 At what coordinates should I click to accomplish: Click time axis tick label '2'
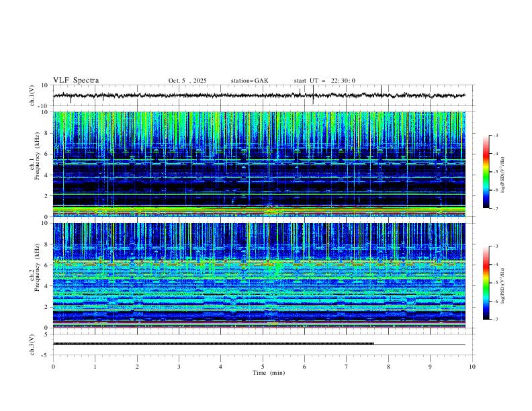tap(137, 367)
